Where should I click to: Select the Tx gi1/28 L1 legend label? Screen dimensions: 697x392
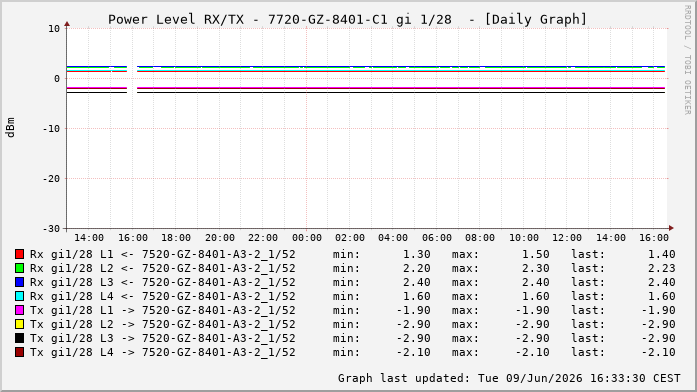[163, 311]
